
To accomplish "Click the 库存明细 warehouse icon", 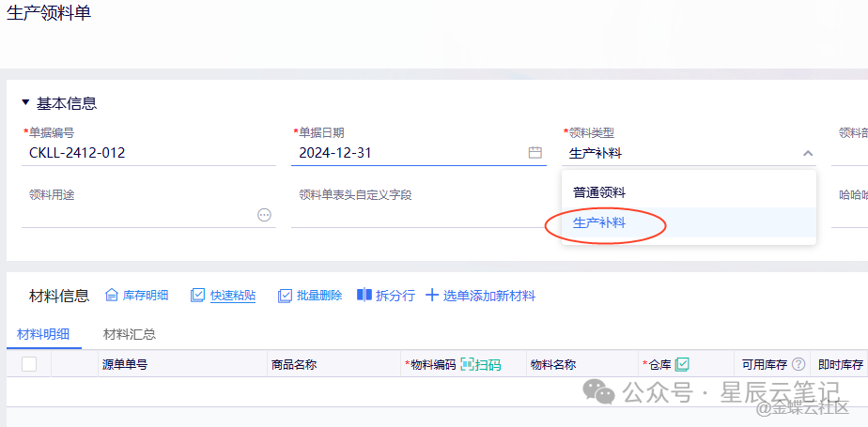I will 112,296.
